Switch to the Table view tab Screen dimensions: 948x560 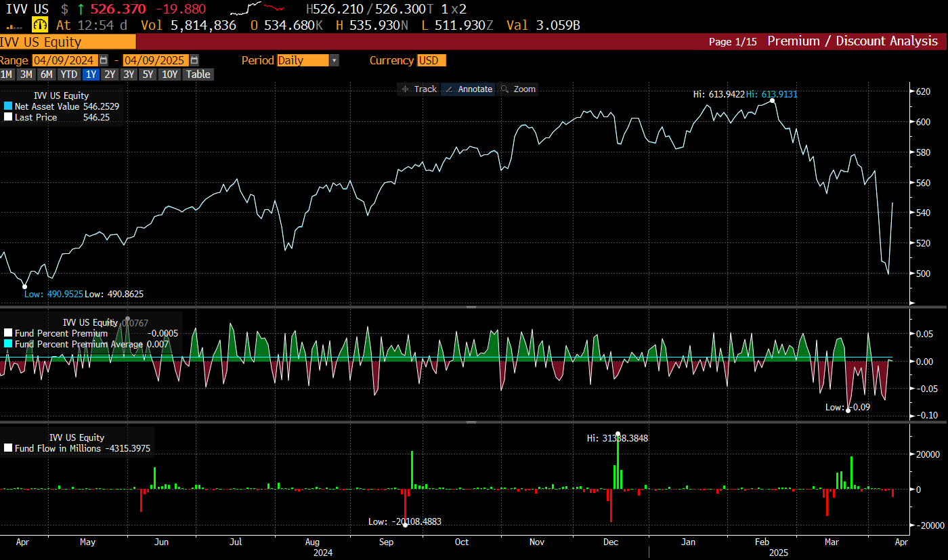(198, 74)
